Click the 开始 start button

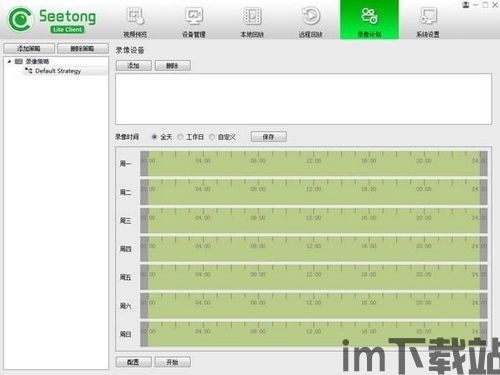pos(173,362)
